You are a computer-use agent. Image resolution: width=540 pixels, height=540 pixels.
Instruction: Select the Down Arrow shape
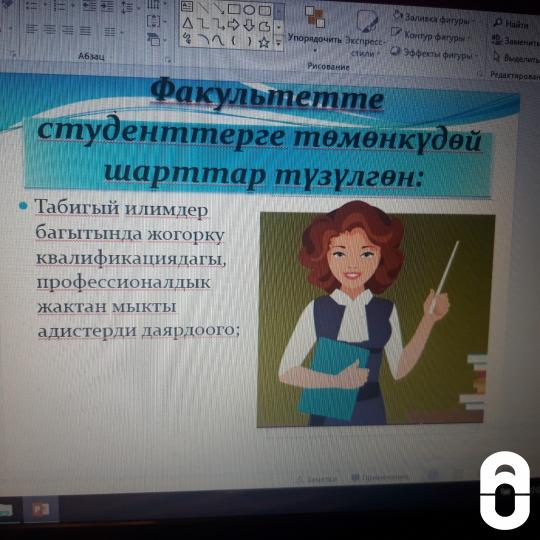click(249, 25)
